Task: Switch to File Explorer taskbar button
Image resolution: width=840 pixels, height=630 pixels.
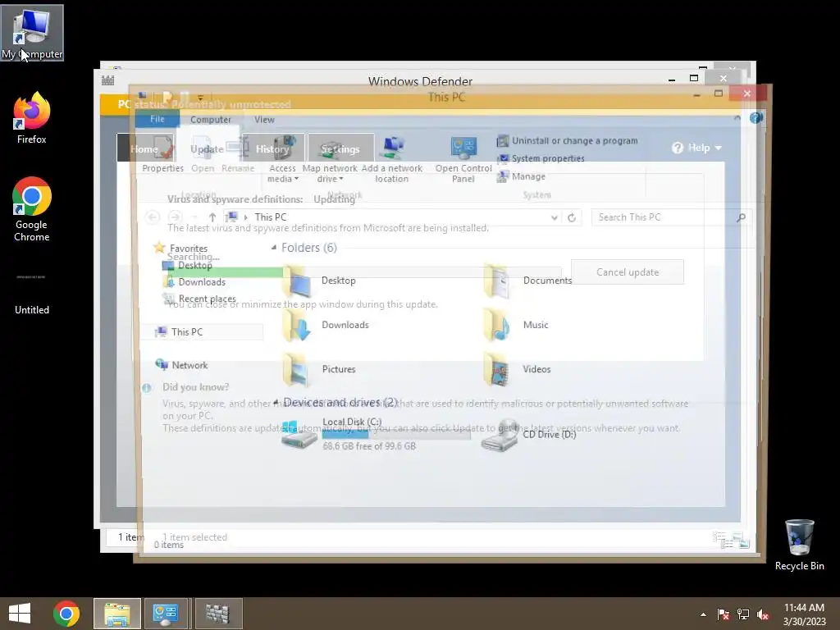Action: (117, 614)
